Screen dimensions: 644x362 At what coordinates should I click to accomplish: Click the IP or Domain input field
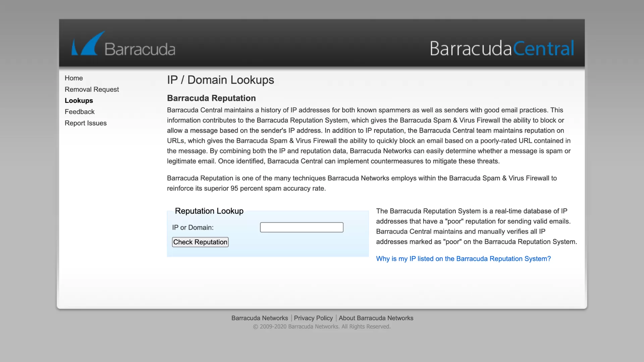click(x=302, y=227)
